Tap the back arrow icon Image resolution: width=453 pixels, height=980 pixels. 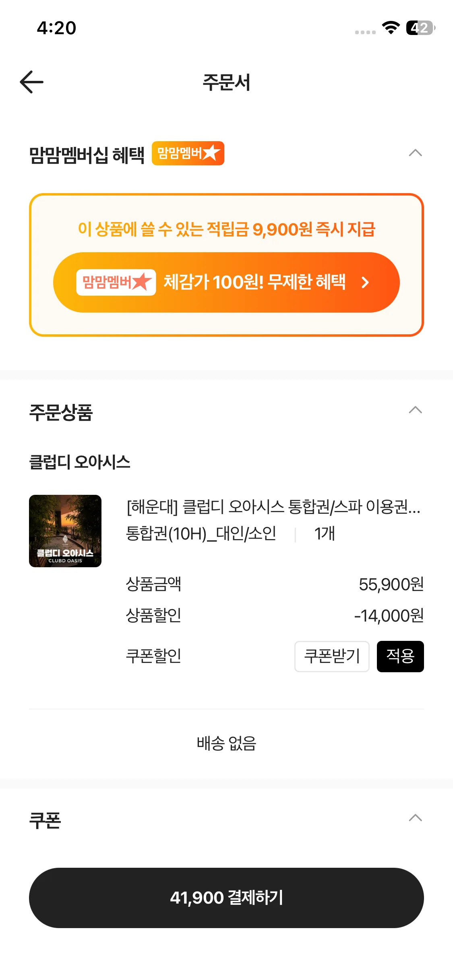pos(32,82)
